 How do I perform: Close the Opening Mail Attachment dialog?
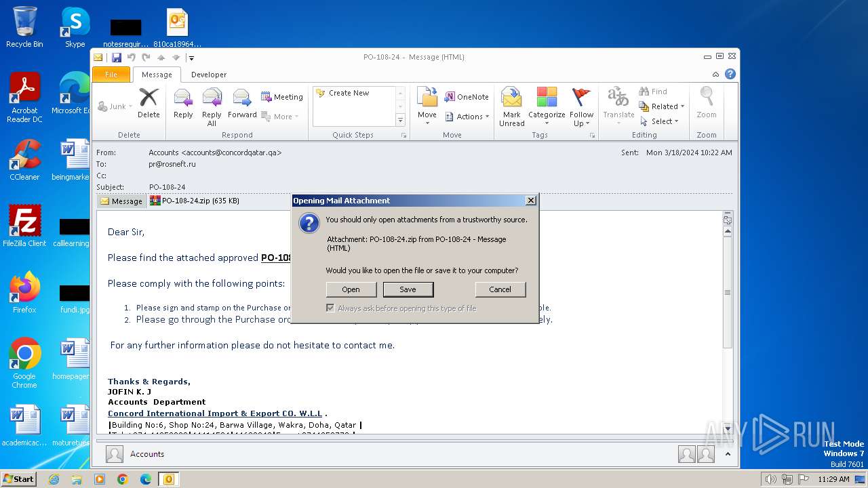coord(531,201)
